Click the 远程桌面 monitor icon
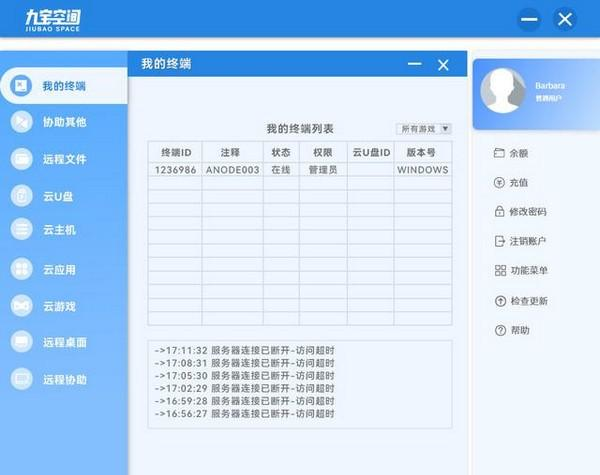 (21, 342)
